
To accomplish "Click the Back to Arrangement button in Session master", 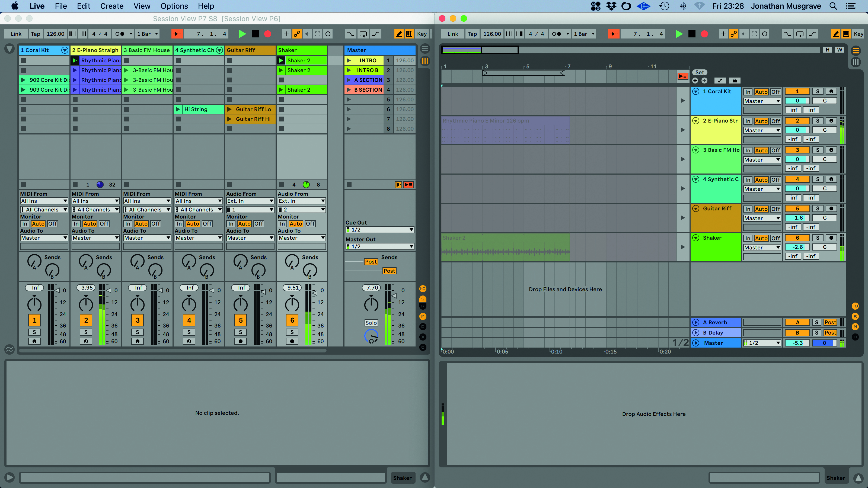I will click(409, 185).
